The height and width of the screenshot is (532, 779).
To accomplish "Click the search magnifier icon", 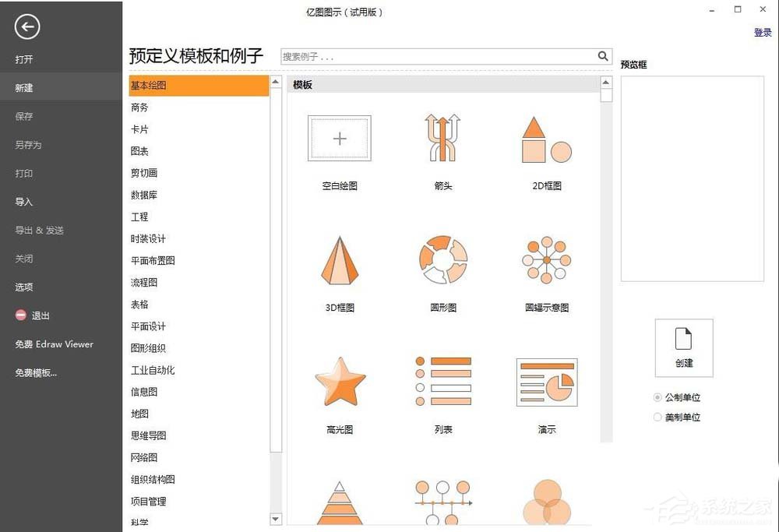I will (603, 56).
